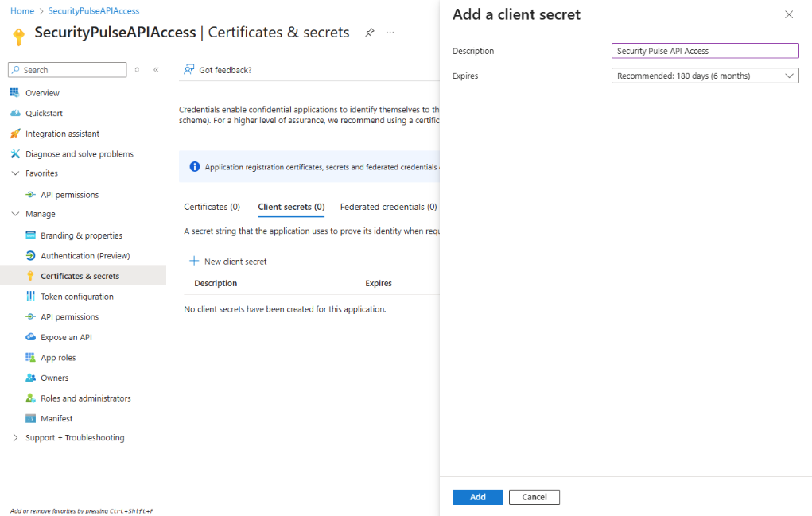Click API permissions icon under Manage
Screen dimensions: 812x516
30,316
